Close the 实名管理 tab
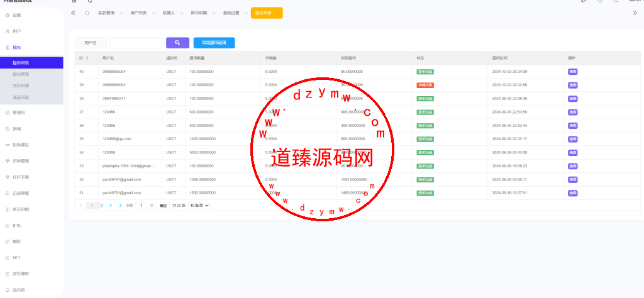Screen dimensions: 644x298 tap(121, 14)
